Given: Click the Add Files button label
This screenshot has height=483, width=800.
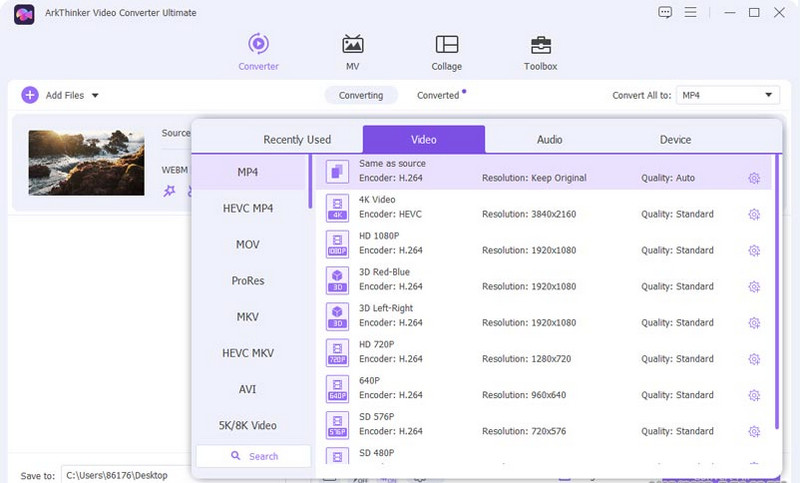Looking at the screenshot, I should coord(65,95).
